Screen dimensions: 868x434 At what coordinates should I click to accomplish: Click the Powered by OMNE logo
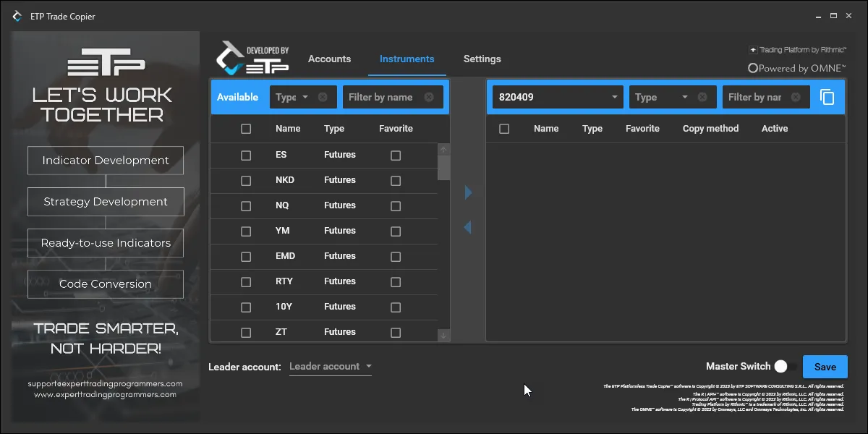pyautogui.click(x=796, y=68)
